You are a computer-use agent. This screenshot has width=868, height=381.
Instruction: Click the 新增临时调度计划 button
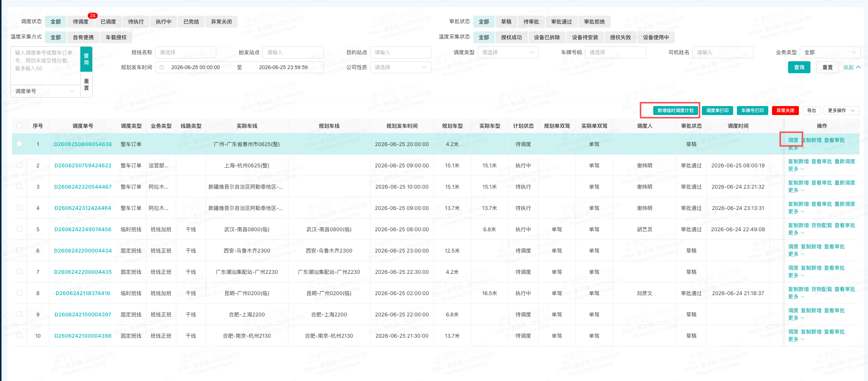coord(675,111)
